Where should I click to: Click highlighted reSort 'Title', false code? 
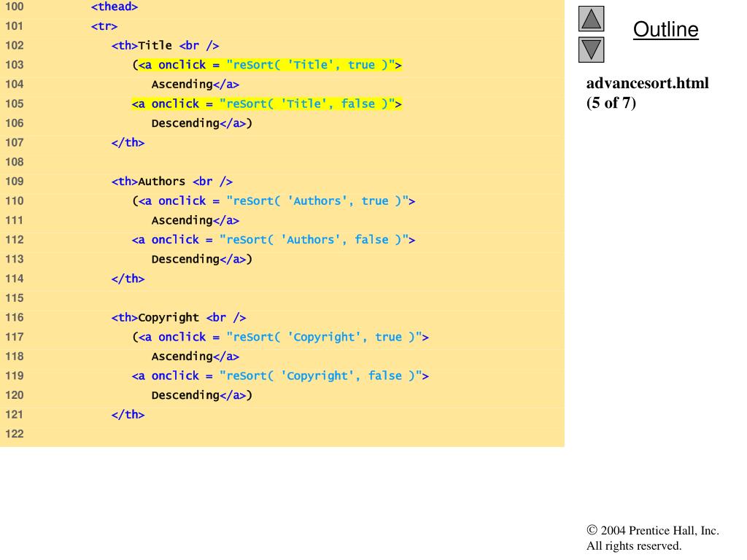267,104
